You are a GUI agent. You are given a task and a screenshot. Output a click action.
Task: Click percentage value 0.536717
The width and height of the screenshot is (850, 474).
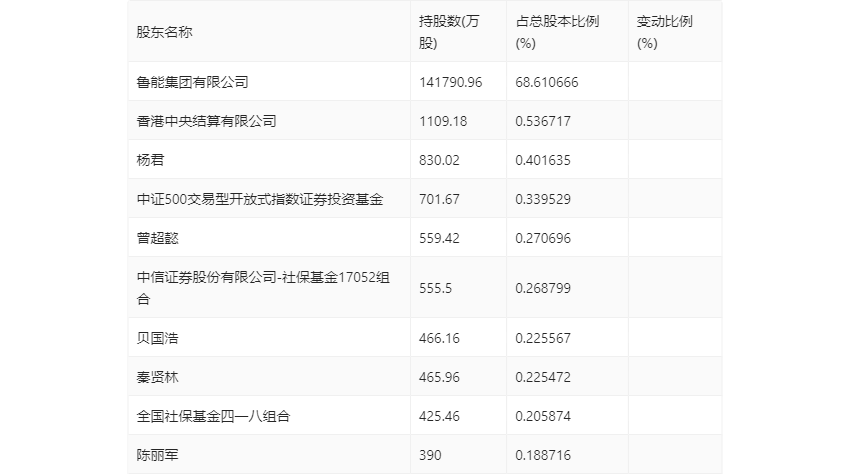point(543,121)
